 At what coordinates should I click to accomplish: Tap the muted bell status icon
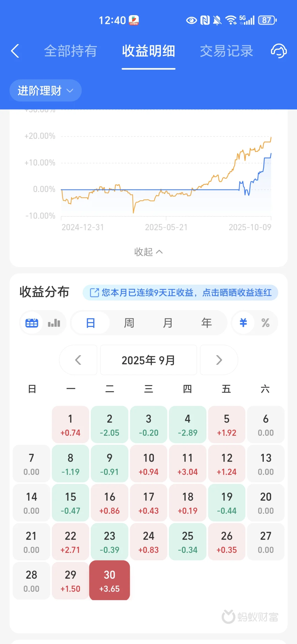(217, 20)
